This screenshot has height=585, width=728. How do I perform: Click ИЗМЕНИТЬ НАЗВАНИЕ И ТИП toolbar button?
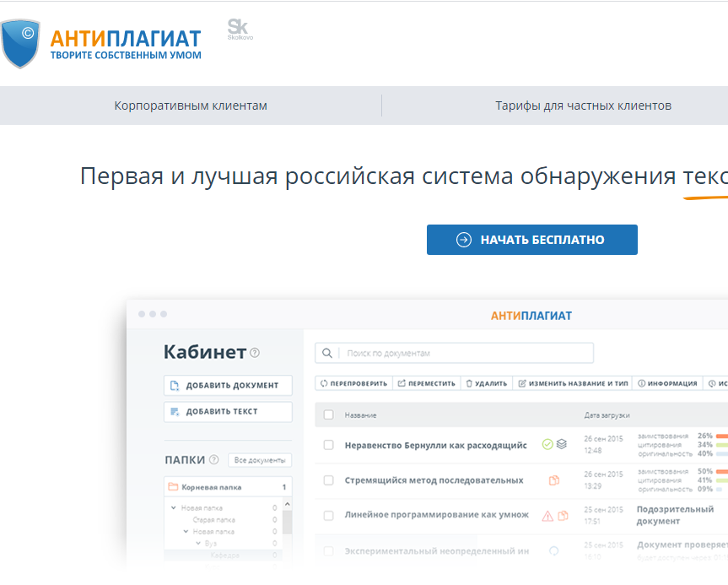pyautogui.click(x=573, y=383)
